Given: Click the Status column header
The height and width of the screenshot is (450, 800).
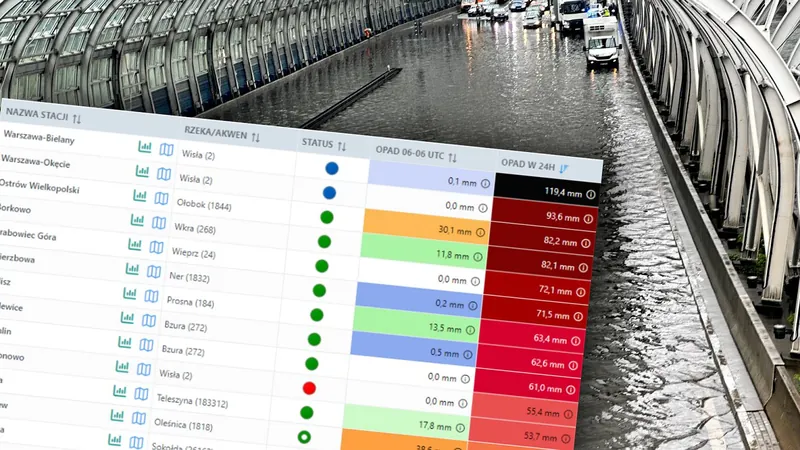Looking at the screenshot, I should click(318, 143).
